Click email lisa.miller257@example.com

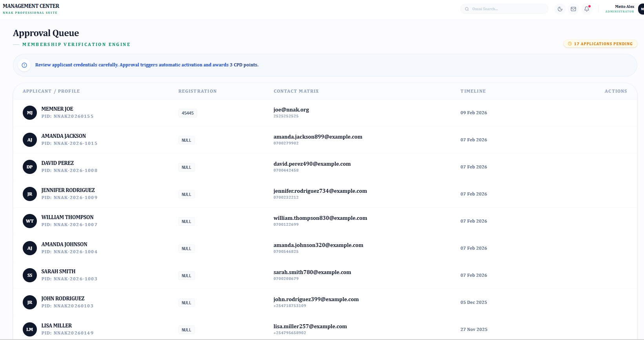point(310,327)
